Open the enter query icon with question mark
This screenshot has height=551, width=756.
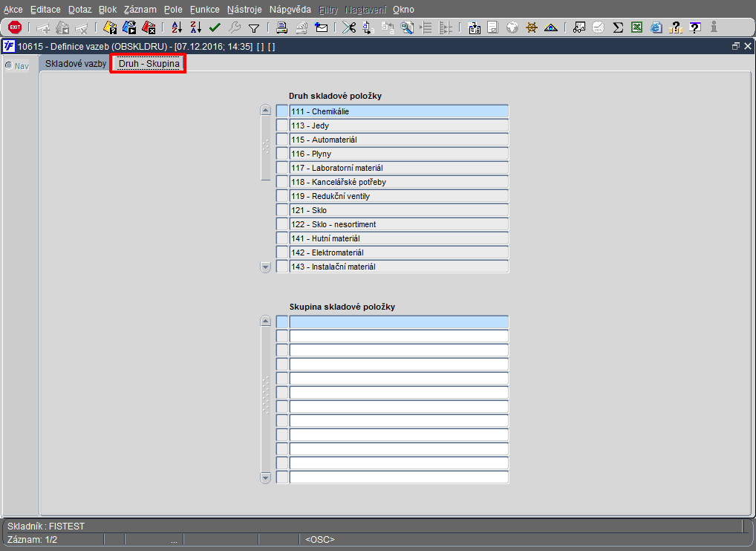110,27
